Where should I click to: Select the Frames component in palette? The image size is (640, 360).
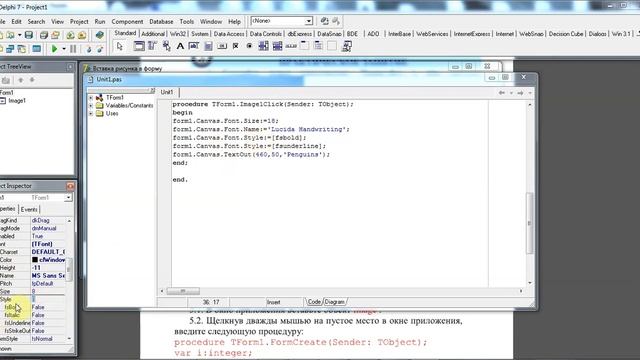[x=139, y=46]
